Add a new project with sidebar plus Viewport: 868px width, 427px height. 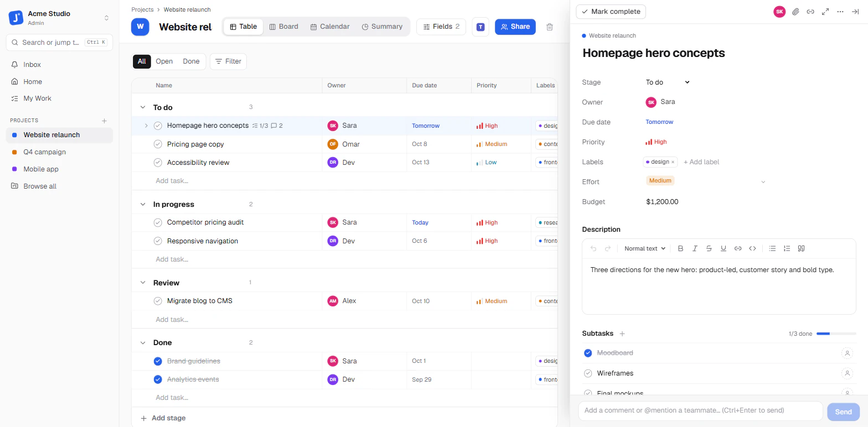point(104,121)
